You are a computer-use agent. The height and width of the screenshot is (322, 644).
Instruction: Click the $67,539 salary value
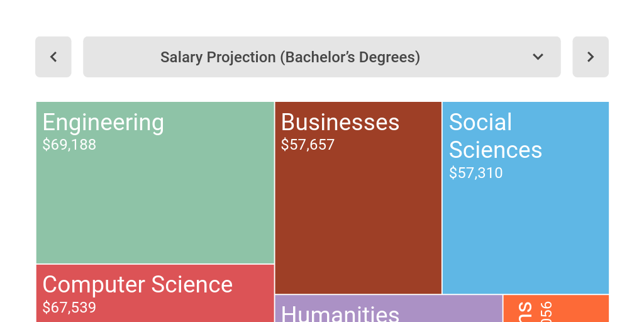pos(69,308)
